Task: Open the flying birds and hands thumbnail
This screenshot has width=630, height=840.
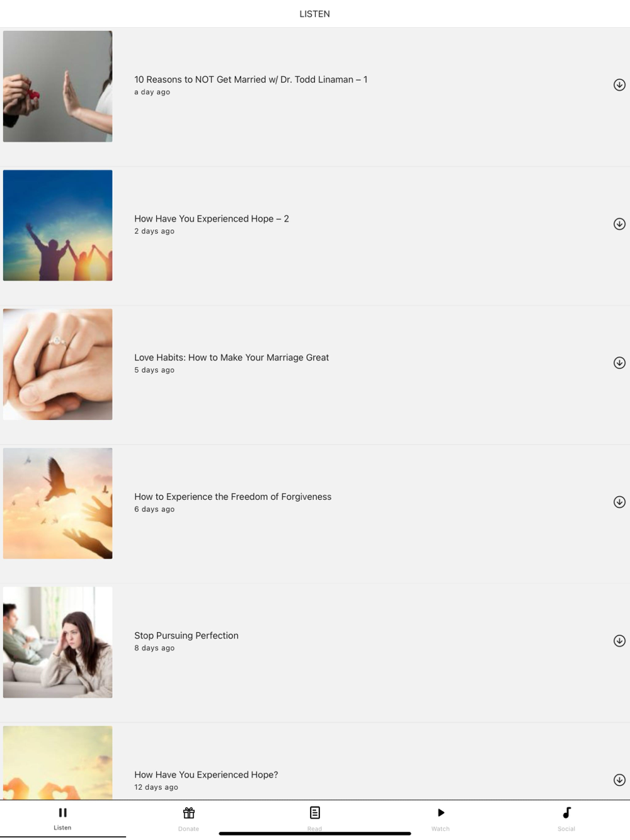Action: (58, 504)
